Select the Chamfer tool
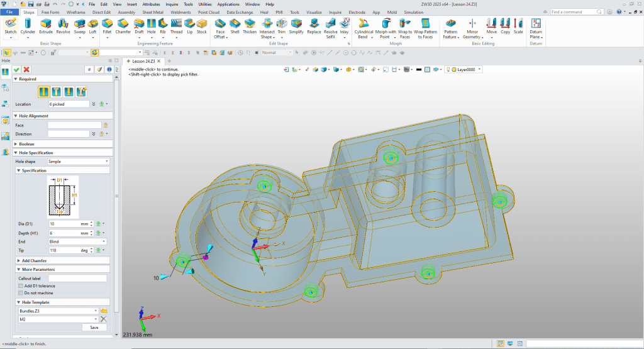Screen dimensions: 644x349 123,25
